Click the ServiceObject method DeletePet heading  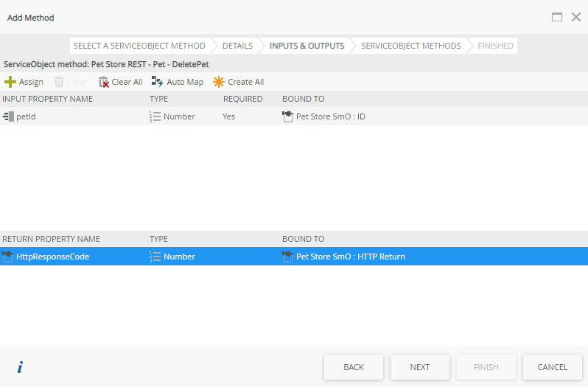point(106,65)
